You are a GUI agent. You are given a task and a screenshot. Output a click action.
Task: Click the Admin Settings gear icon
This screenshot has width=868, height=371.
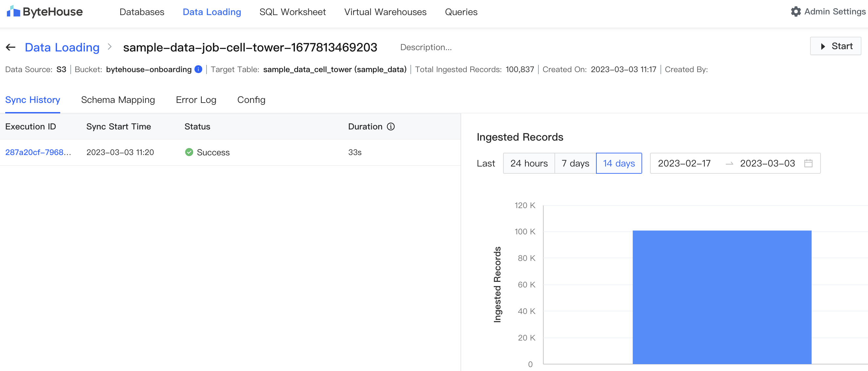(x=796, y=11)
